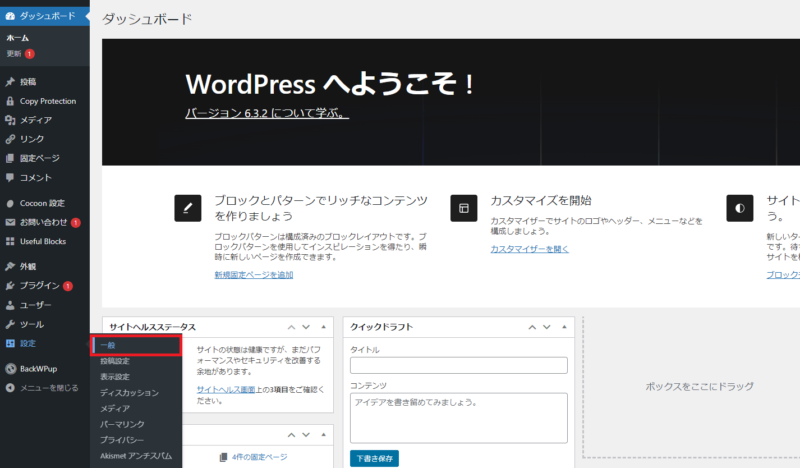The width and height of the screenshot is (800, 468).
Task: Open the ダッシュボード menu in the sidebar
Action: [x=45, y=16]
